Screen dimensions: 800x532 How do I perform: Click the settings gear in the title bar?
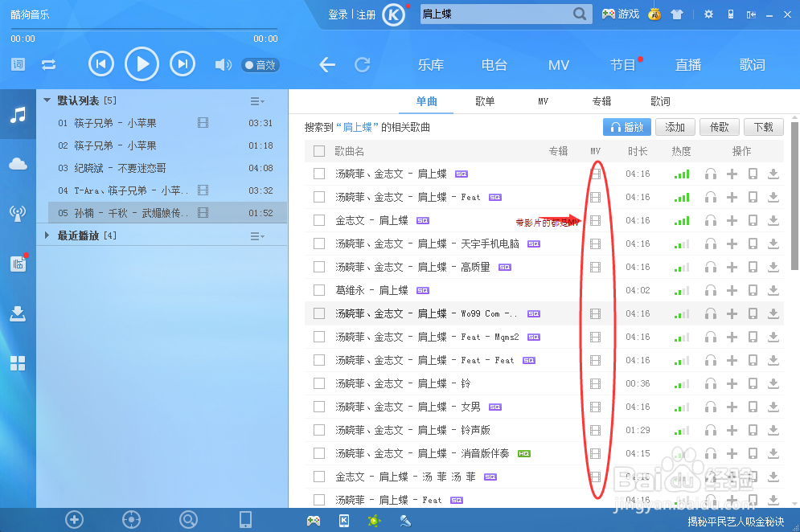point(708,14)
